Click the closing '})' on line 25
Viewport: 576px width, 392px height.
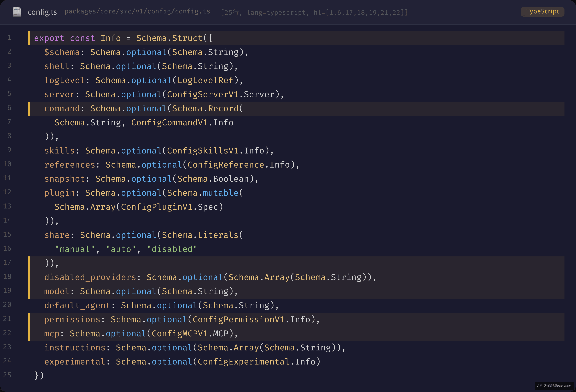[39, 376]
